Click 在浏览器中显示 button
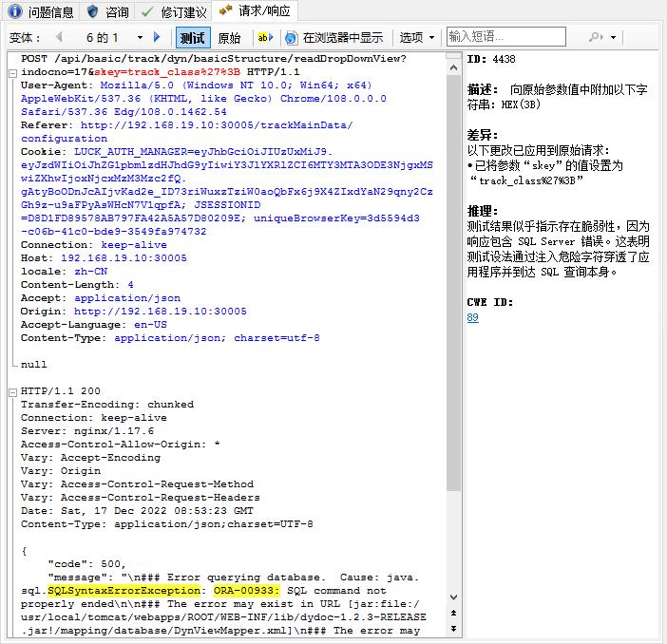Image resolution: width=667 pixels, height=644 pixels. point(333,38)
